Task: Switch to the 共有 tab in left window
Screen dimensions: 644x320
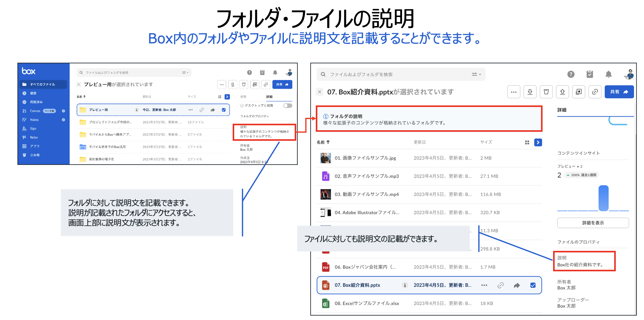Action: (243, 97)
